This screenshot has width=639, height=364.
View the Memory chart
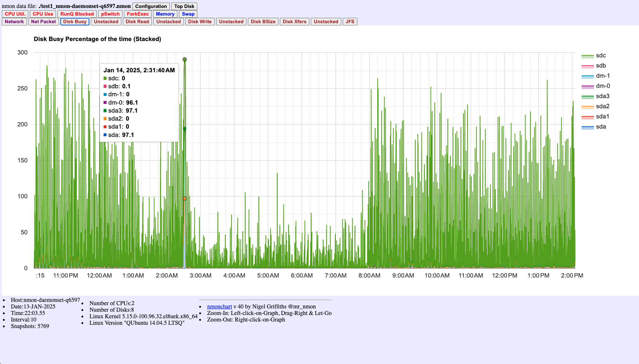(x=165, y=14)
